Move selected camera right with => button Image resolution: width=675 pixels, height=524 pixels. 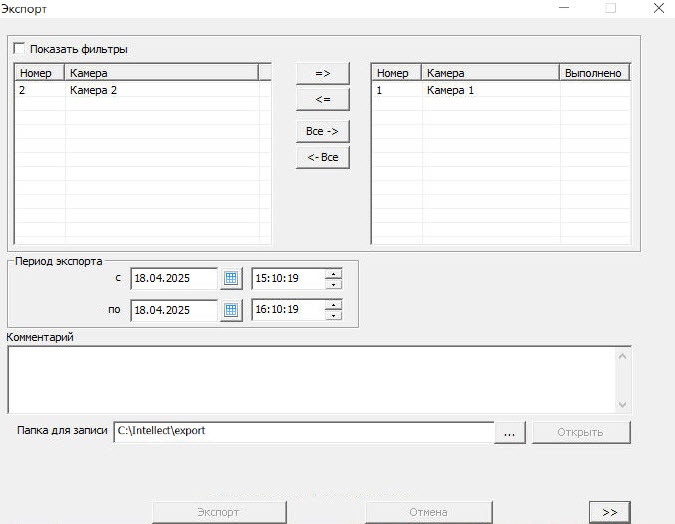[322, 73]
